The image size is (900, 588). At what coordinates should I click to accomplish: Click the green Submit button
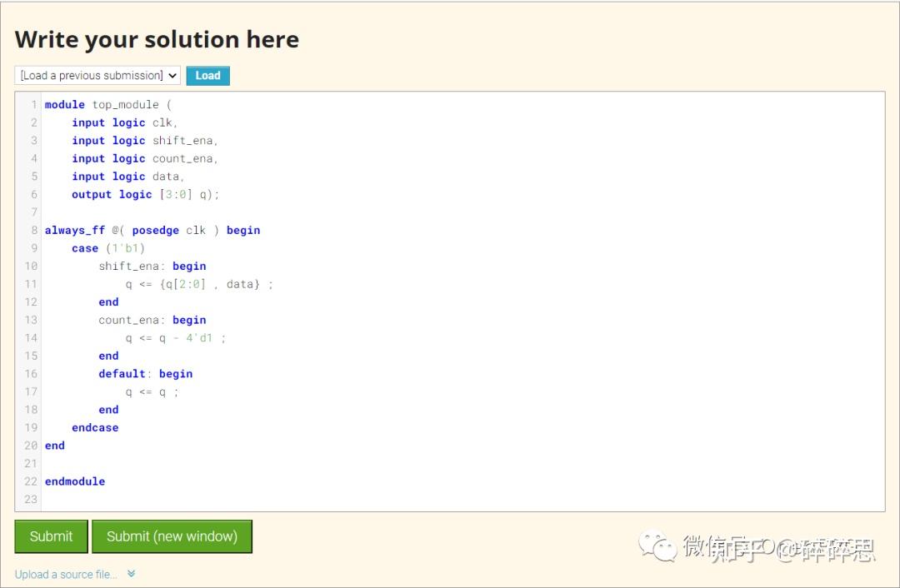coord(51,536)
